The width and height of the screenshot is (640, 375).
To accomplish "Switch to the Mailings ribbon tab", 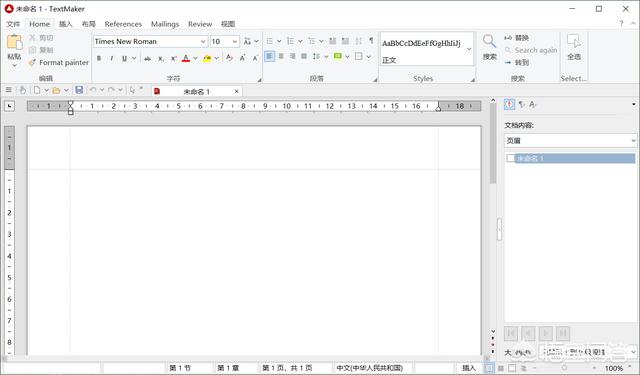I will coord(165,24).
